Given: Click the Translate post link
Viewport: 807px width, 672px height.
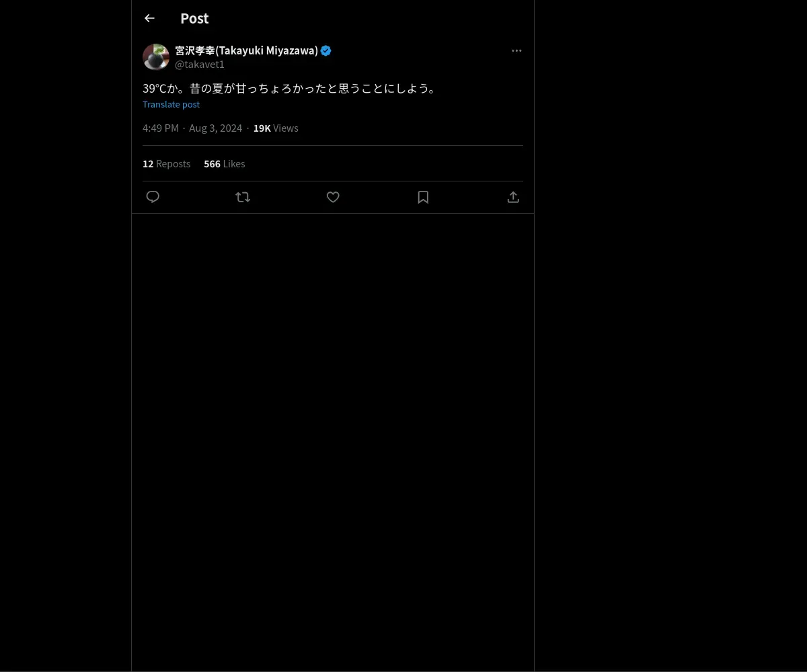Looking at the screenshot, I should (171, 104).
